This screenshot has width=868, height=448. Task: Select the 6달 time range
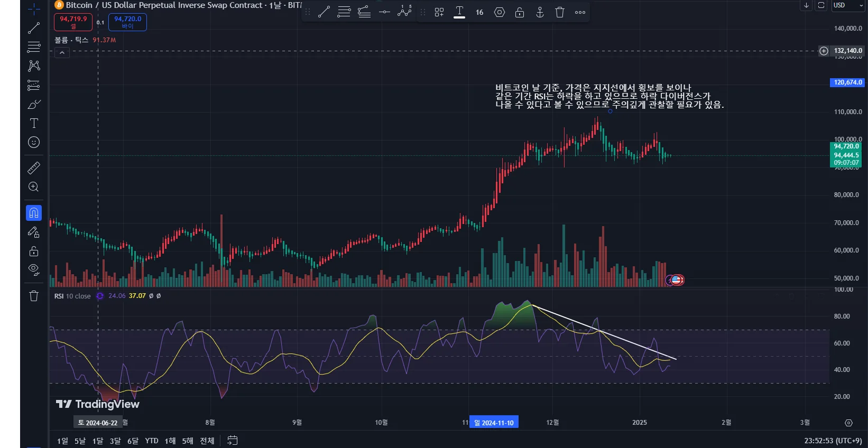coord(133,441)
